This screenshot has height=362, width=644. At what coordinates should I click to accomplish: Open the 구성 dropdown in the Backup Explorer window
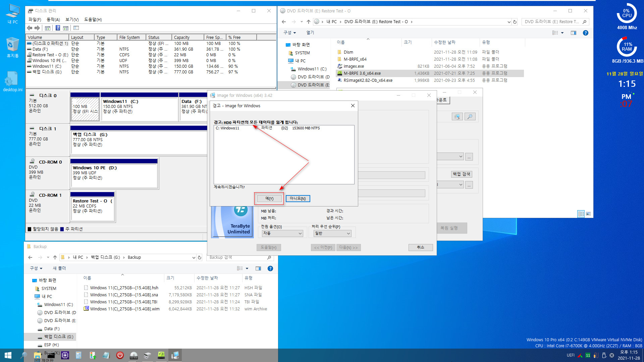[x=36, y=268]
